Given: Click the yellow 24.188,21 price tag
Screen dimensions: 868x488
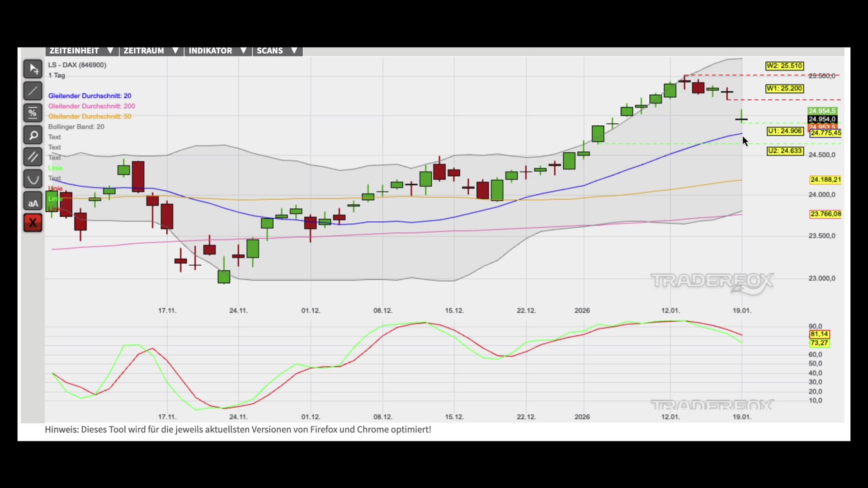Looking at the screenshot, I should point(825,180).
